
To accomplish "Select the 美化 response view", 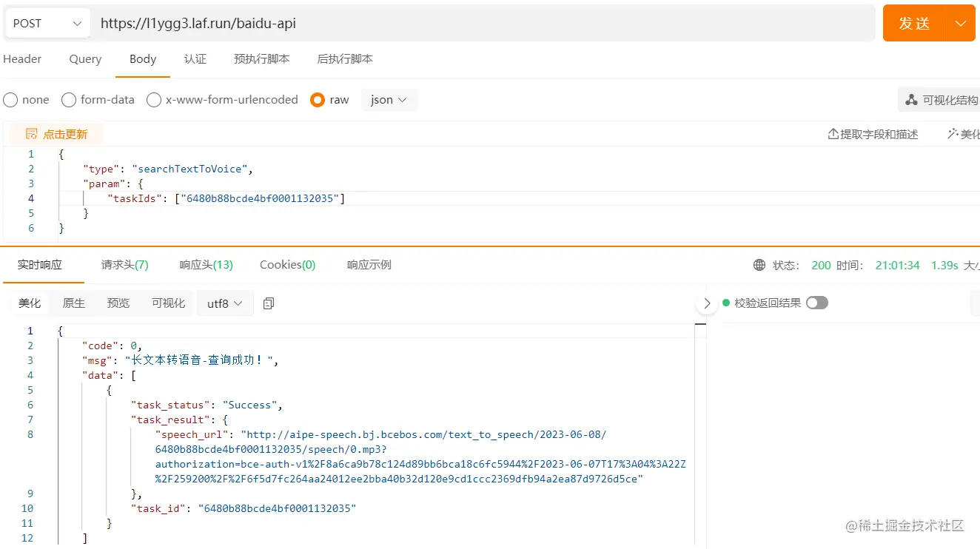I will (30, 303).
